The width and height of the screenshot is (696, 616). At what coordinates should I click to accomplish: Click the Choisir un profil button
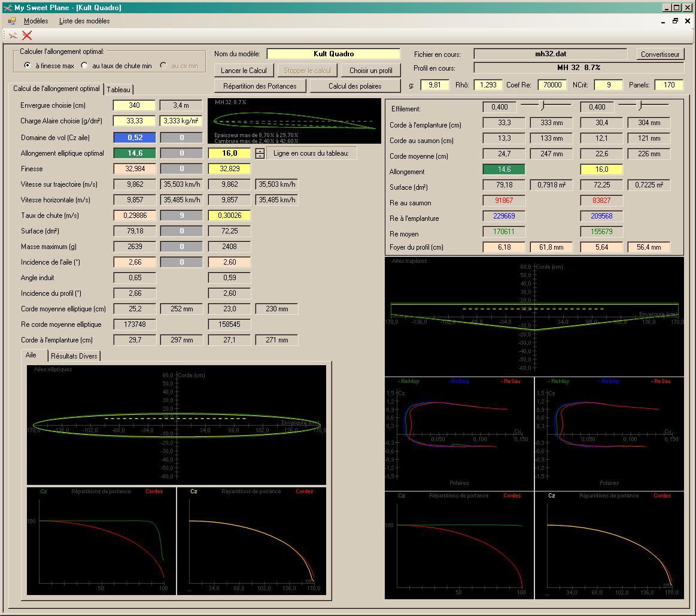pyautogui.click(x=370, y=70)
